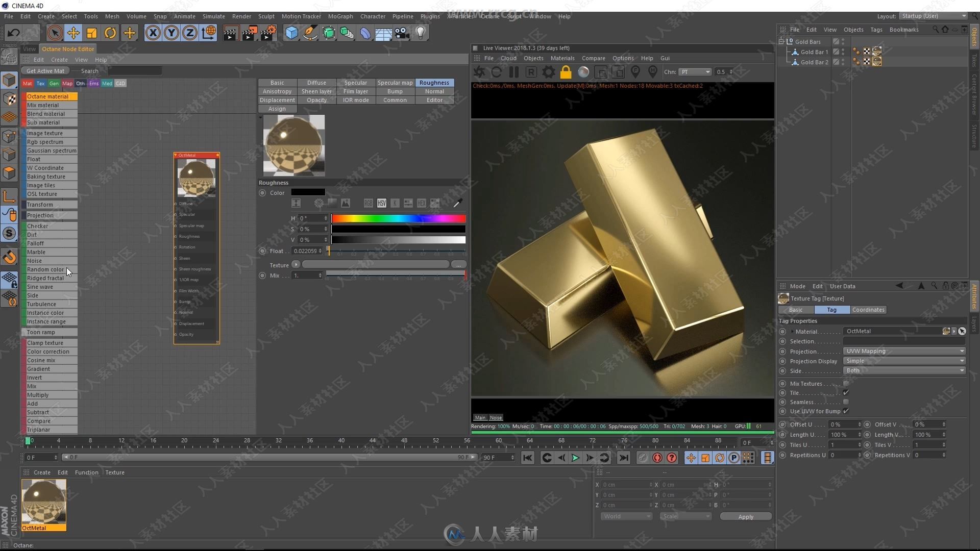Toggle Roughness Color animation dot
The image size is (980, 551).
(262, 193)
